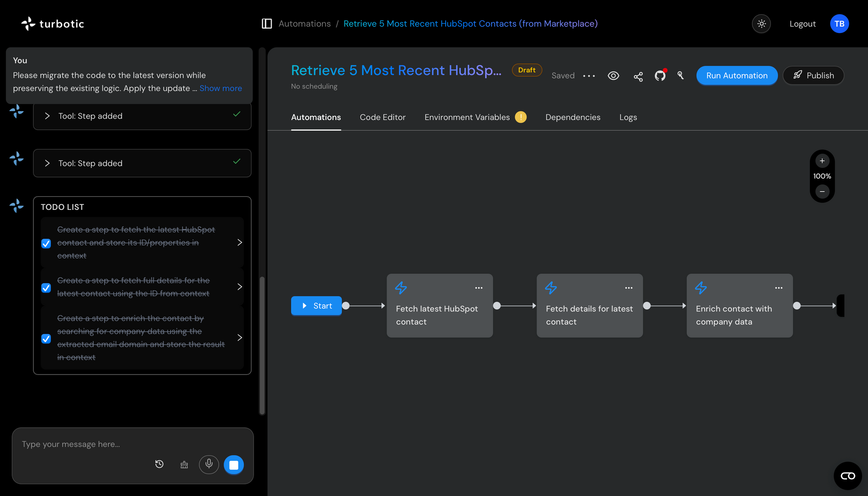Switch to the Code Editor tab

(382, 117)
